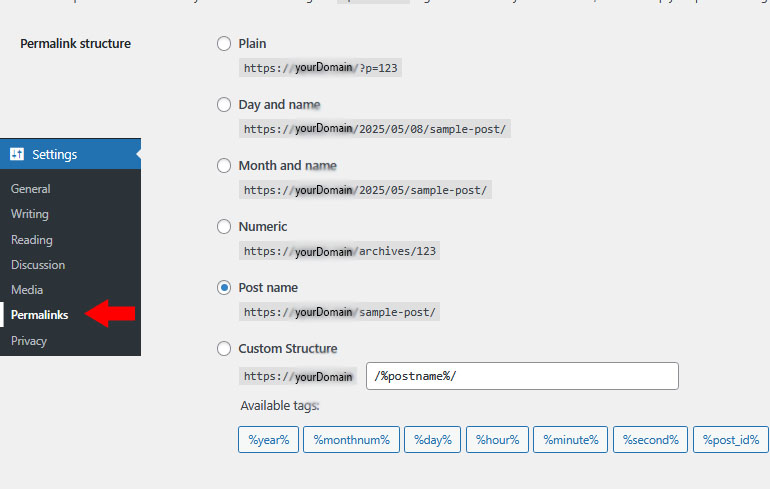Open Privacy settings page
Viewport: 770px width, 489px height.
point(29,341)
